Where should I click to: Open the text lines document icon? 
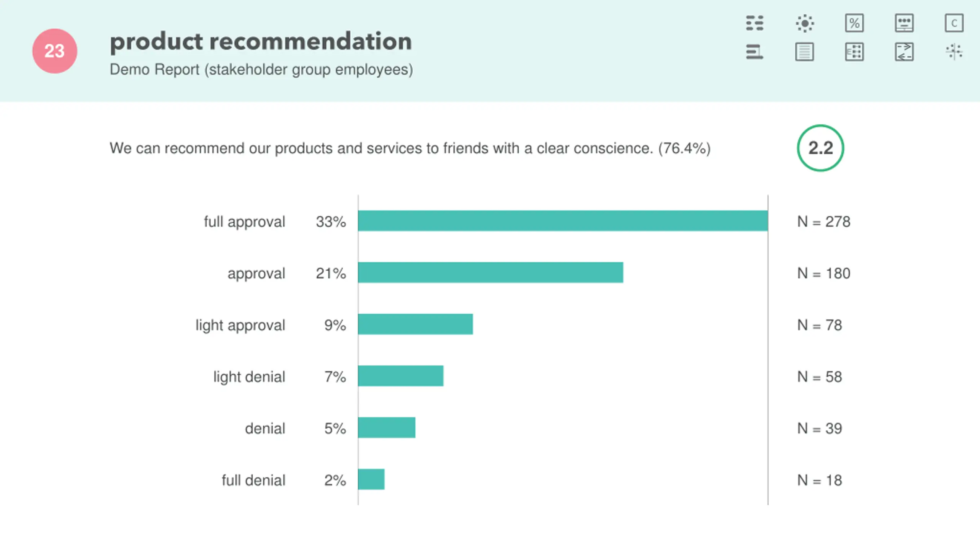pos(805,52)
